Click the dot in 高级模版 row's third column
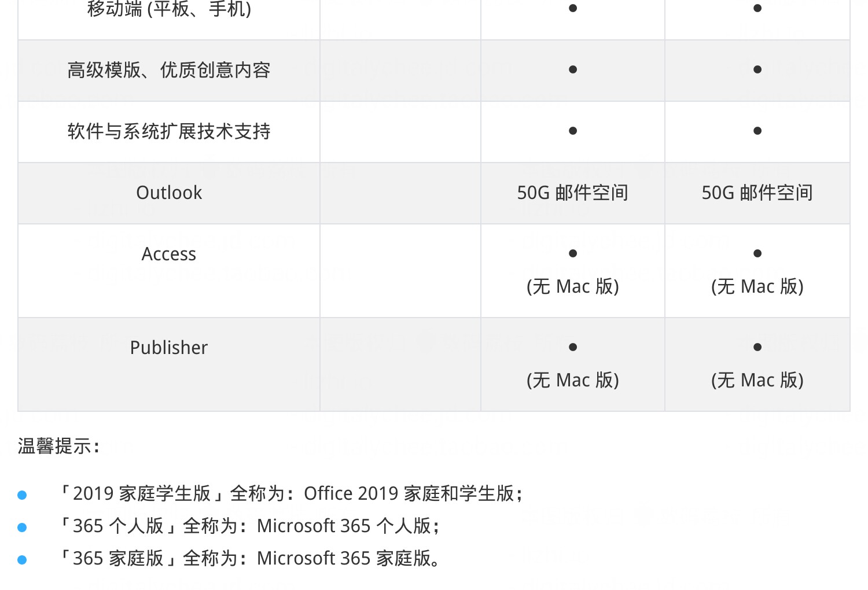868x590 pixels. [573, 69]
